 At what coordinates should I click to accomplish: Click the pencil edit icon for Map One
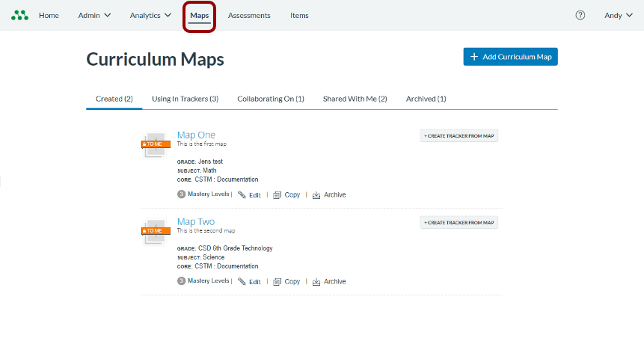pos(242,194)
